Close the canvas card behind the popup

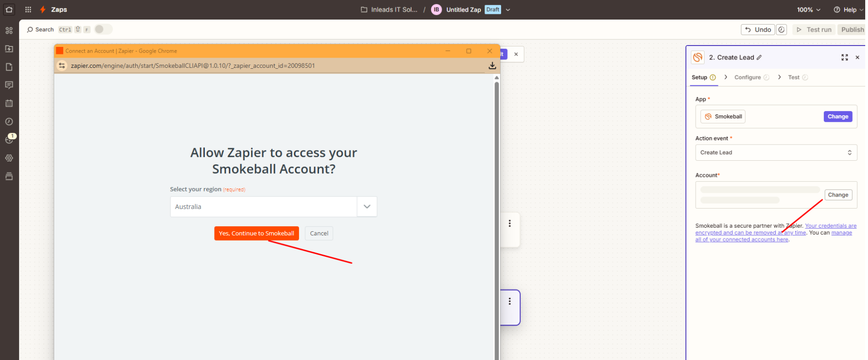(516, 54)
